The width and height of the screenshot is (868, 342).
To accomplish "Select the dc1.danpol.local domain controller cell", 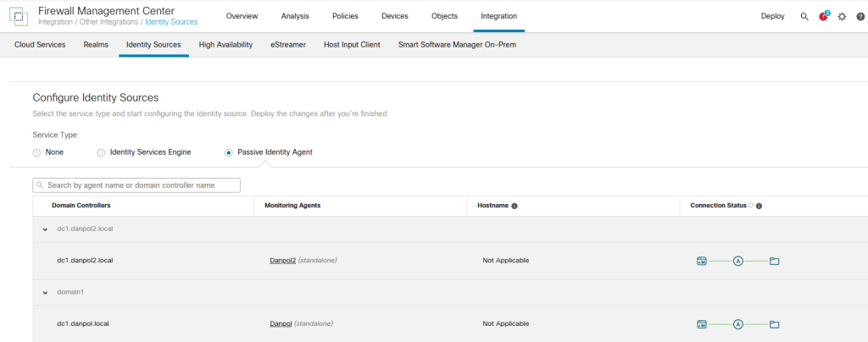I will point(83,323).
